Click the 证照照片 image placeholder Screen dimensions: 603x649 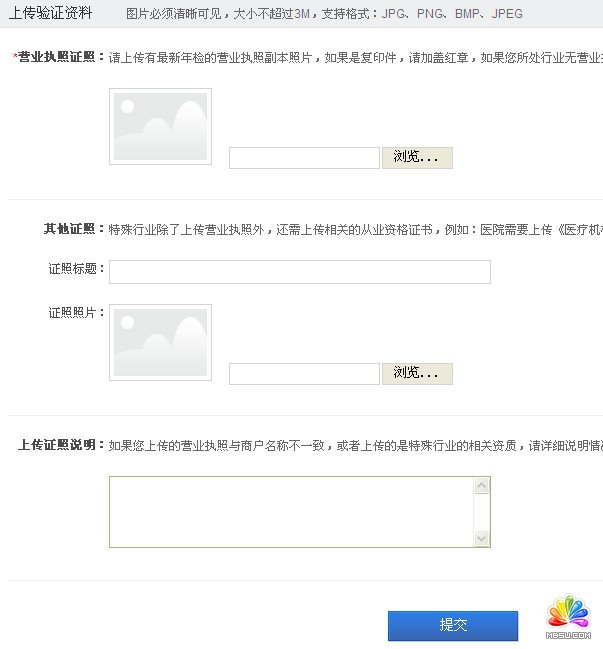coord(161,342)
